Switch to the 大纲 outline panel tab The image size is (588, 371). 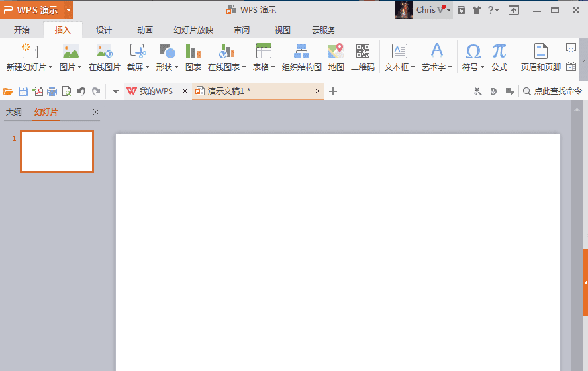[14, 112]
